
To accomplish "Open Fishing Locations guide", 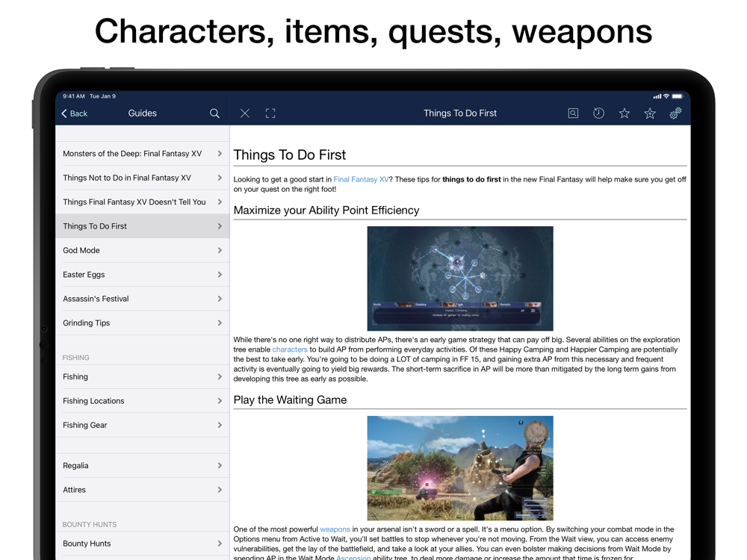I will coord(143,401).
